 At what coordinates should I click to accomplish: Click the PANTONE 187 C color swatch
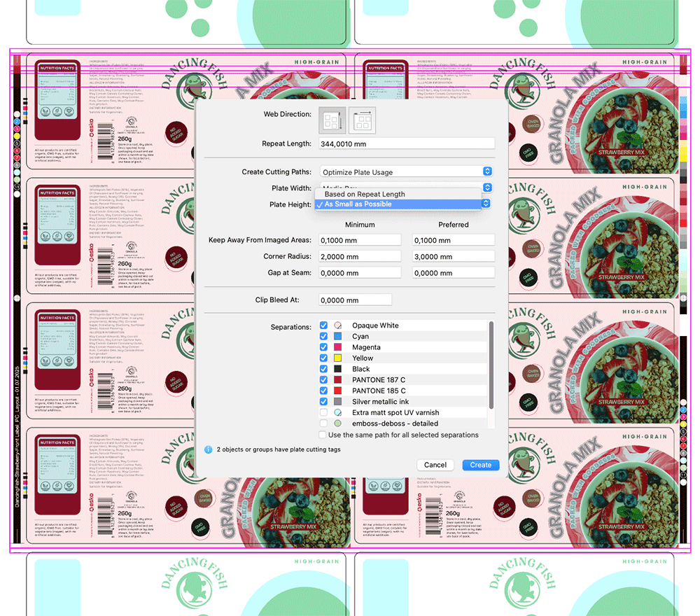339,380
